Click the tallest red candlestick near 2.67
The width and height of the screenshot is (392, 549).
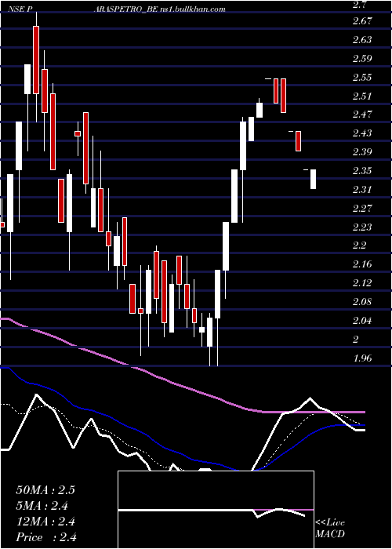pyautogui.click(x=36, y=60)
